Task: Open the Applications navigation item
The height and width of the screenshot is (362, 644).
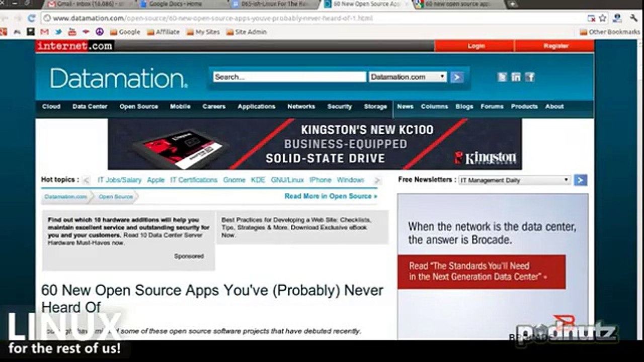Action: click(257, 107)
